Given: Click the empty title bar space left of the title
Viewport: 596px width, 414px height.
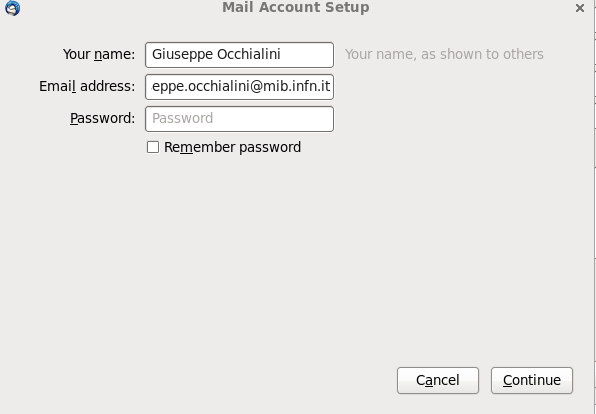Looking at the screenshot, I should 122,8.
